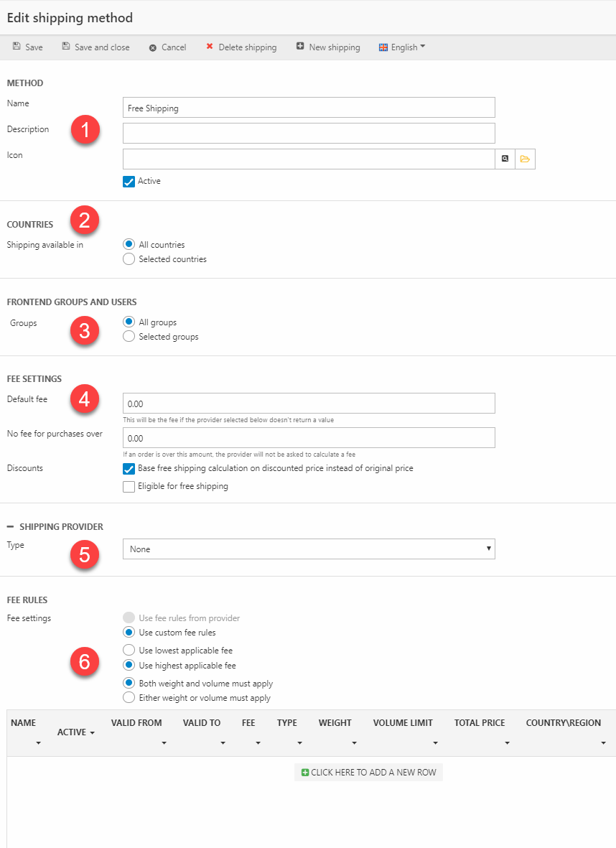The height and width of the screenshot is (848, 616).
Task: Click the Save toolbar icon
Action: [x=17, y=47]
